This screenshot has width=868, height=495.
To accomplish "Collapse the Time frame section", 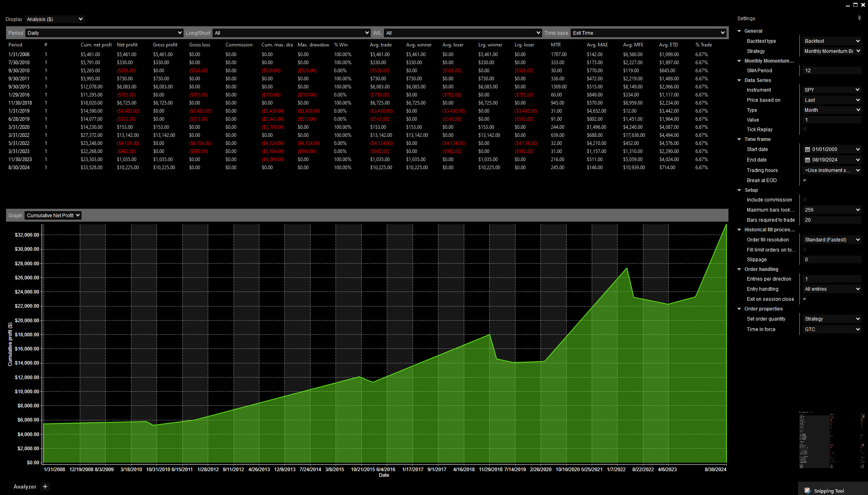I will (739, 139).
